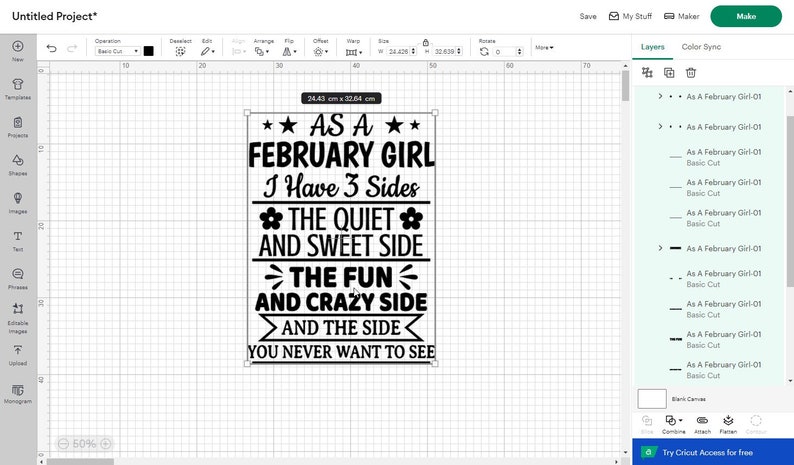
Task: Click the green Make button
Action: point(746,16)
